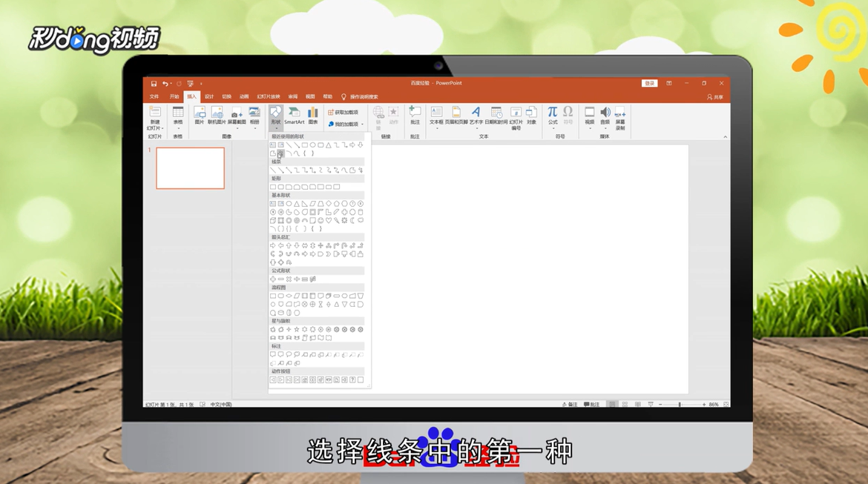Click 屏幕录制 (Screen Recording) icon
This screenshot has height=484, width=868.
(620, 119)
